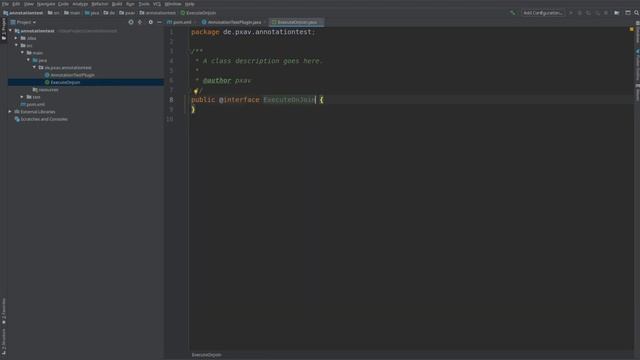Image resolution: width=640 pixels, height=360 pixels.
Task: Open the Navigate menu
Action: [46, 4]
